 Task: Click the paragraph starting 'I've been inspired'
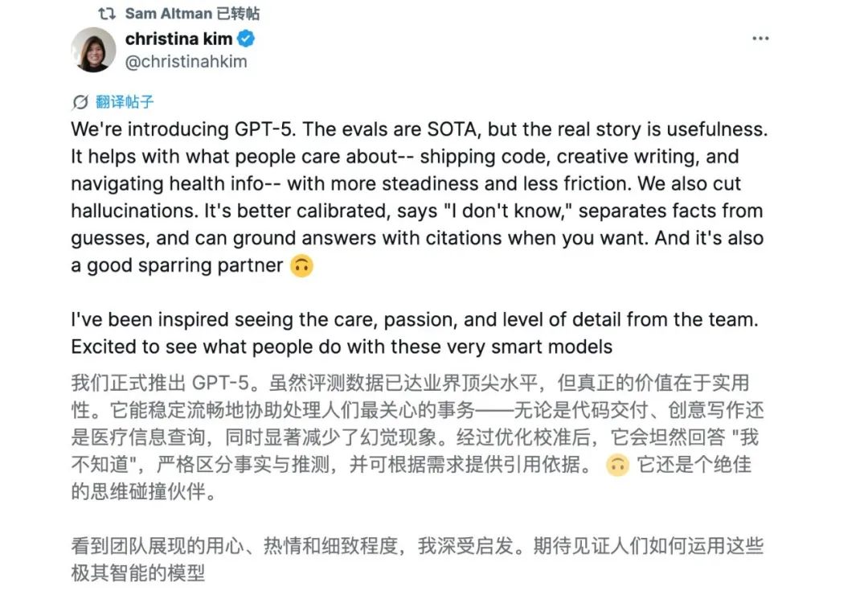413,333
